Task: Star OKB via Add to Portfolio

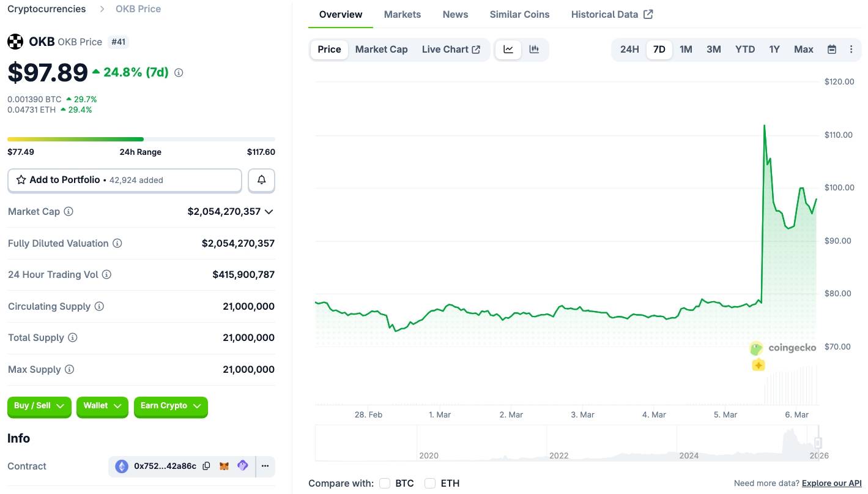Action: coord(21,180)
